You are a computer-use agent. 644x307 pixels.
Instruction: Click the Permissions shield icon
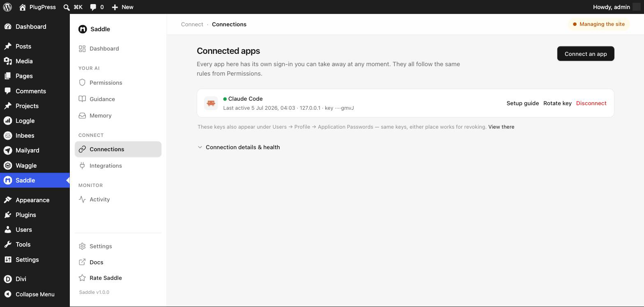tap(82, 83)
